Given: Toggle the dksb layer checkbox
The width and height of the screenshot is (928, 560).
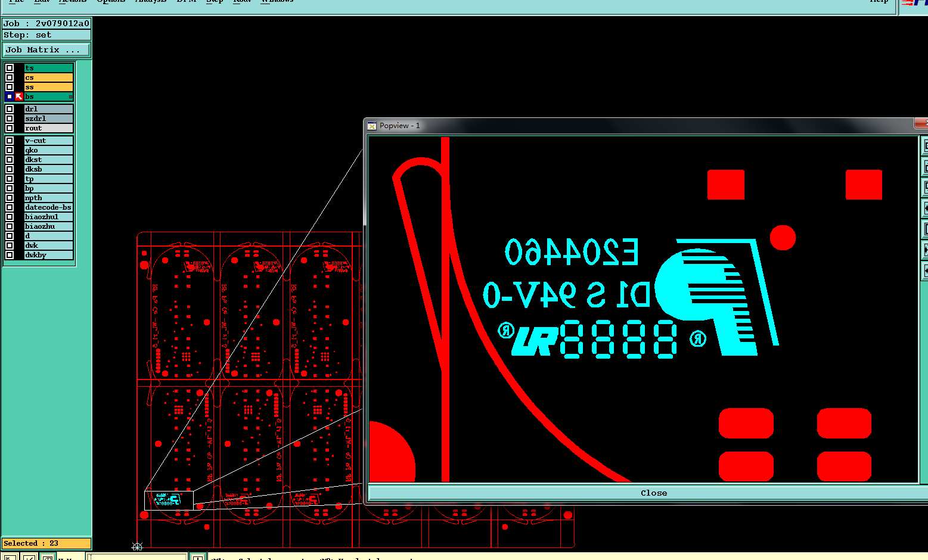Looking at the screenshot, I should point(10,169).
